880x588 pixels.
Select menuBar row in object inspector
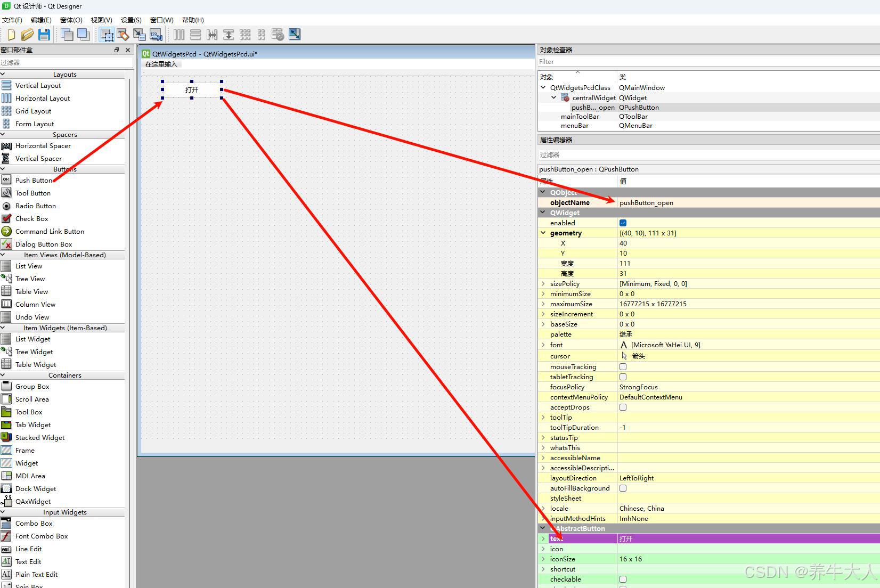(708, 126)
